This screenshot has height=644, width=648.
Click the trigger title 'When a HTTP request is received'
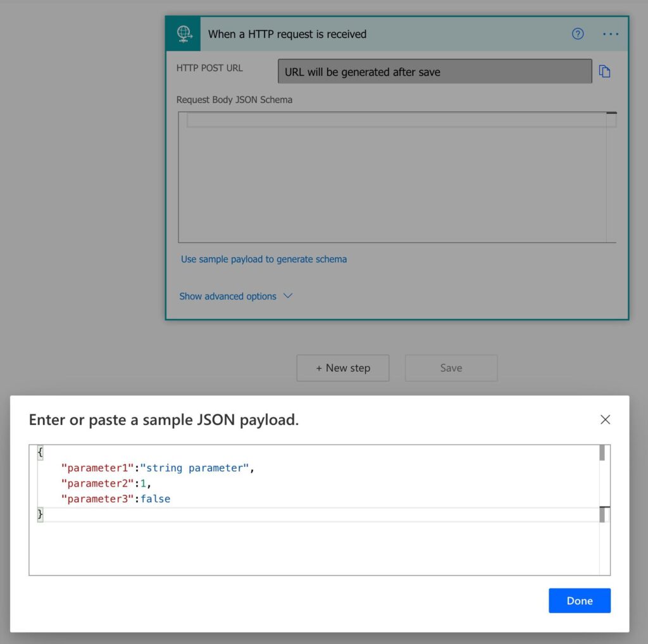click(x=287, y=34)
